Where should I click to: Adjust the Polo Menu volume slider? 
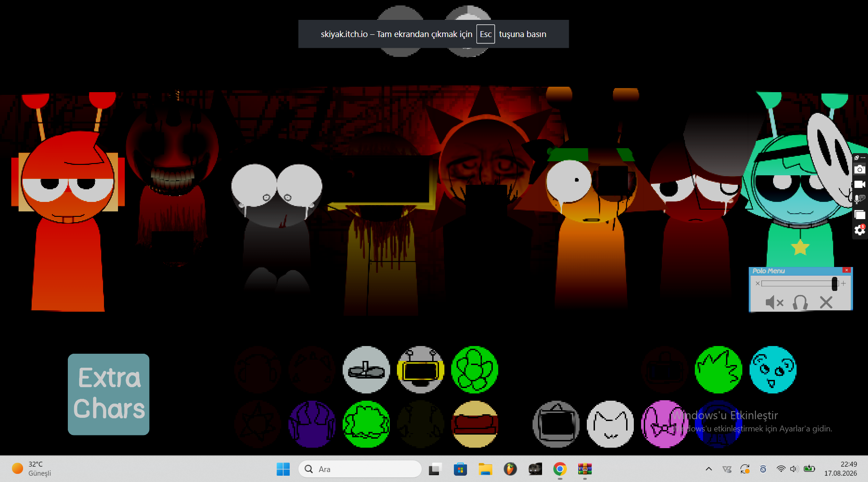point(800,283)
